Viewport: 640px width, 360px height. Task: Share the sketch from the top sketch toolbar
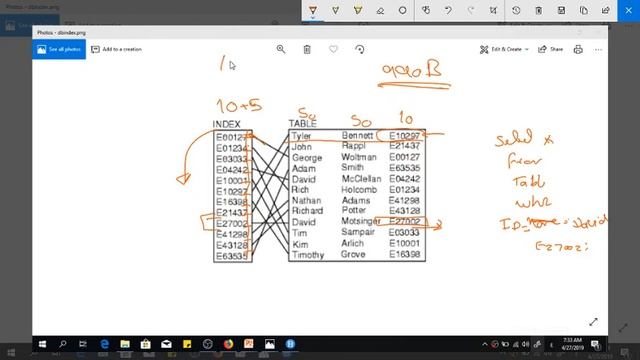click(606, 10)
